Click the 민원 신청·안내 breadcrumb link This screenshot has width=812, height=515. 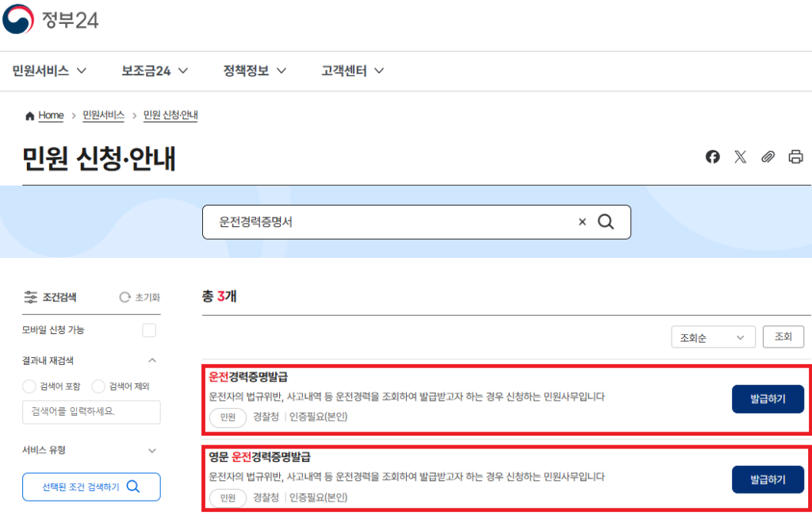coord(170,115)
